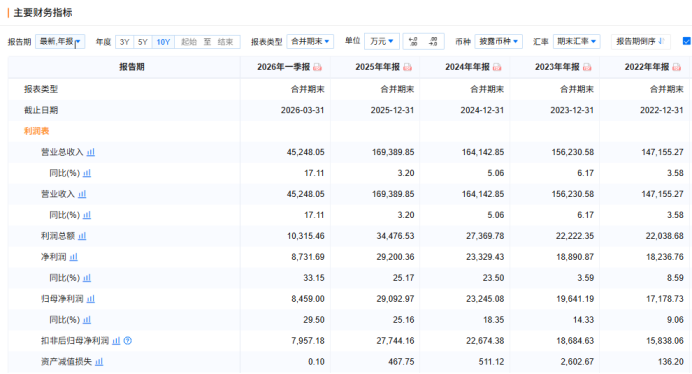Viewport: 692px width, 374px height.
Task: Open the 汇率 期末汇率 dropdown
Action: pos(576,42)
